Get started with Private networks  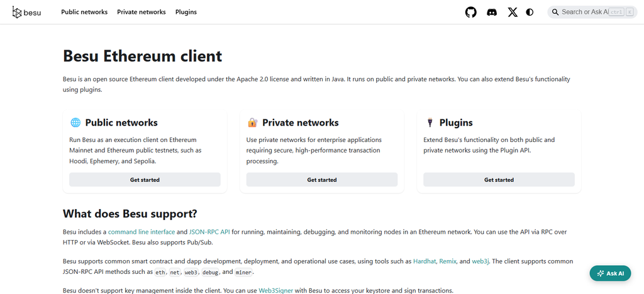322,180
